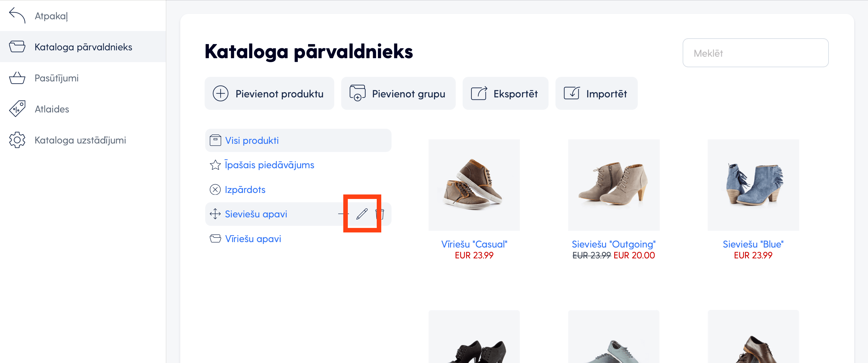Open the grey sneaker thumbnail
The width and height of the screenshot is (868, 363).
[614, 337]
